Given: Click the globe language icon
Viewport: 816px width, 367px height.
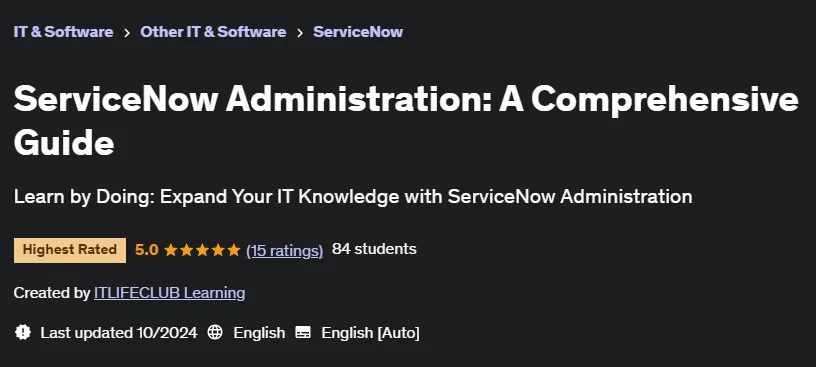Looking at the screenshot, I should tap(215, 332).
